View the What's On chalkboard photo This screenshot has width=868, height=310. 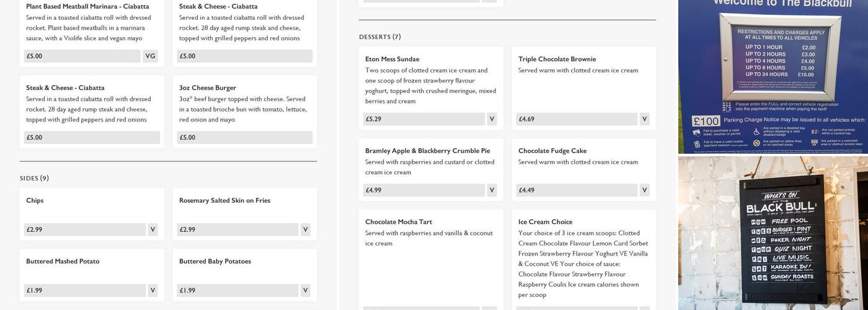pos(773,233)
